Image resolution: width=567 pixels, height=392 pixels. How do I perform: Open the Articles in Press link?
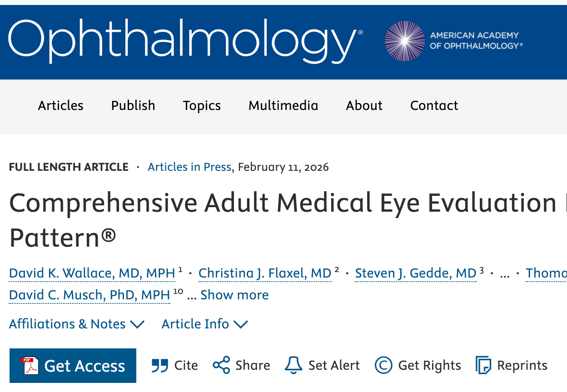(x=189, y=167)
